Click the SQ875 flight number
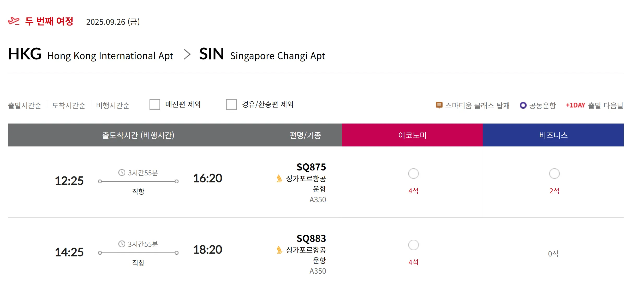644x289 pixels. click(x=311, y=167)
